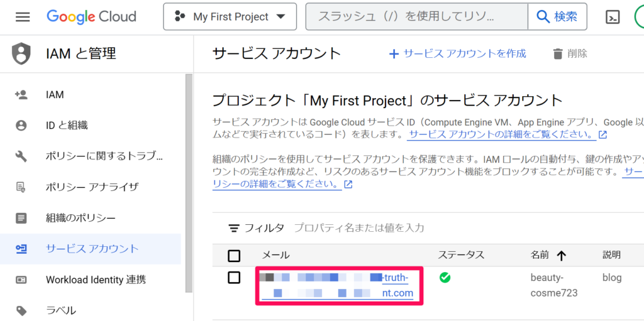This screenshot has height=321, width=644.
Task: Toggle the select-all header checkbox
Action: (234, 256)
